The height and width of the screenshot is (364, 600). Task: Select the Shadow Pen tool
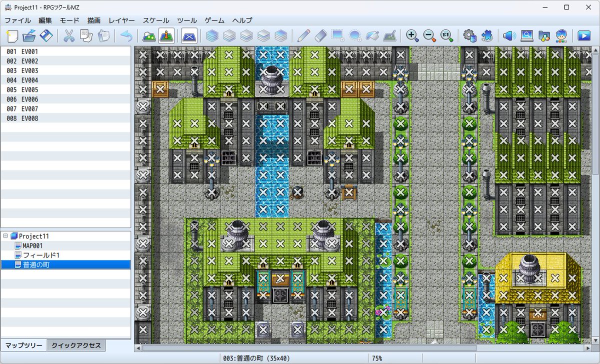tap(389, 35)
